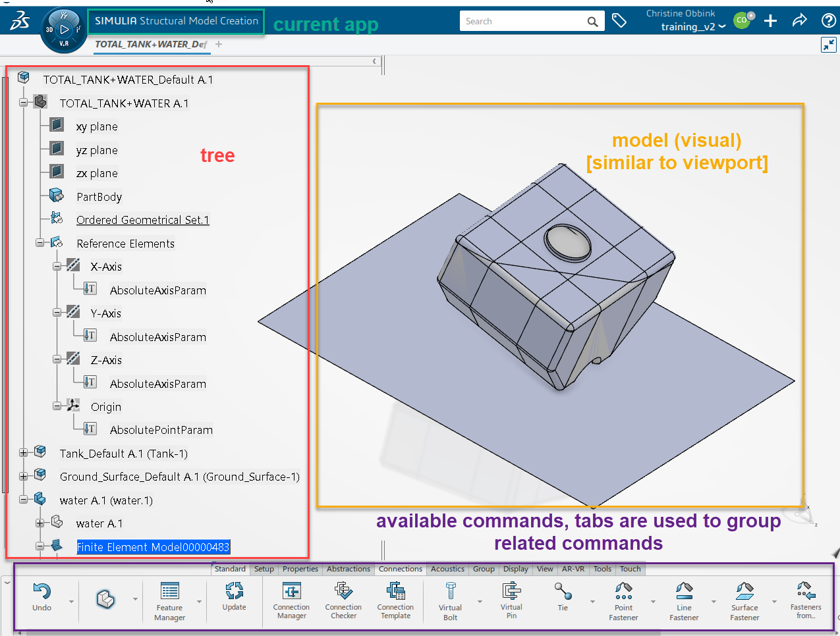The width and height of the screenshot is (840, 636).
Task: Collapse the Reference Elements node
Action: pos(40,243)
